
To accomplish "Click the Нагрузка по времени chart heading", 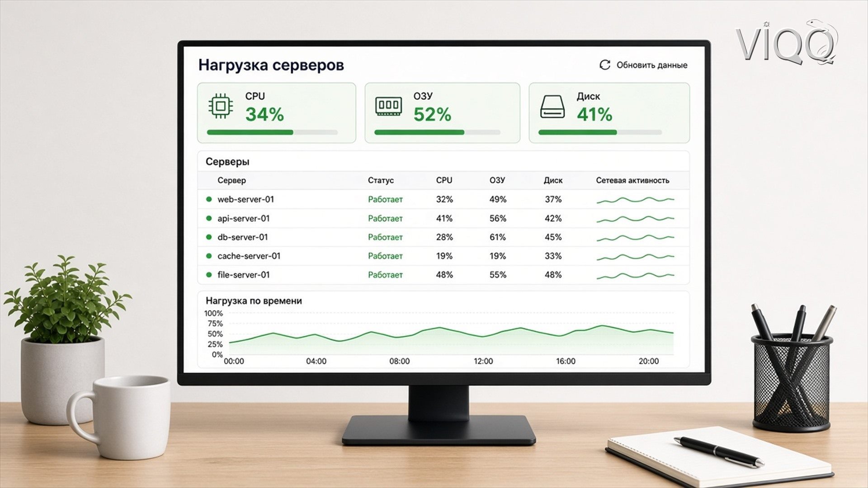I will pyautogui.click(x=254, y=300).
